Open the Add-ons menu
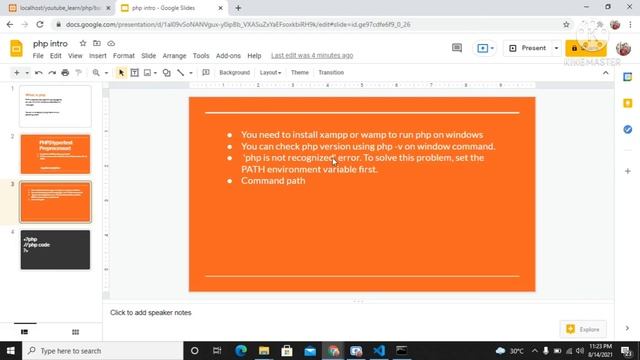This screenshot has height=360, width=640. (228, 56)
